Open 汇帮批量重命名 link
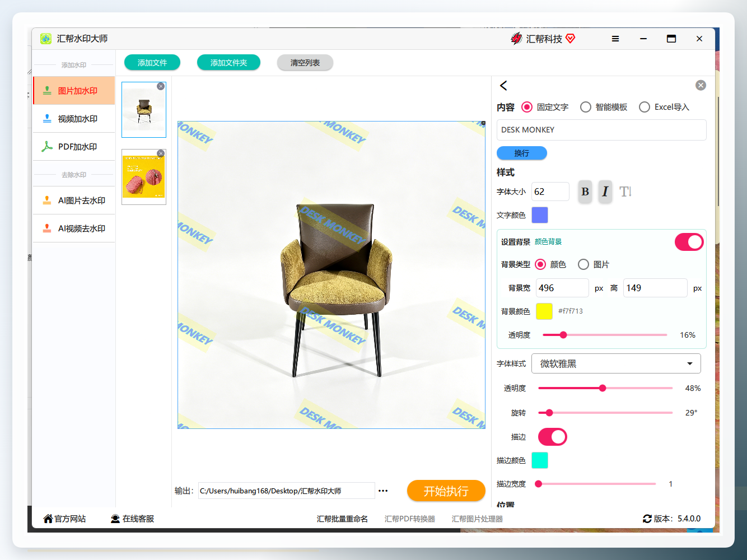 [342, 519]
